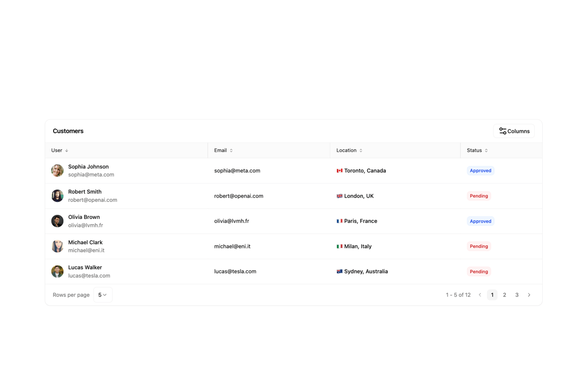Jump to page 2
585x392 pixels.
coord(504,295)
